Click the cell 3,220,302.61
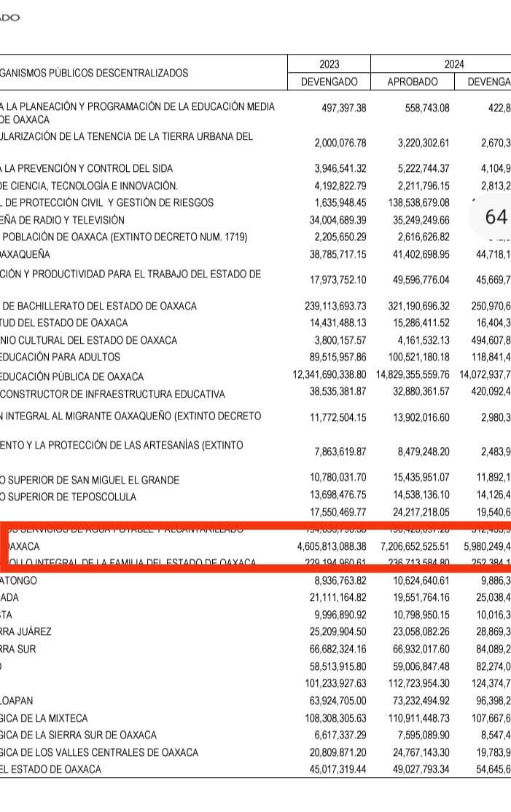The height and width of the screenshot is (812, 511). 424,143
